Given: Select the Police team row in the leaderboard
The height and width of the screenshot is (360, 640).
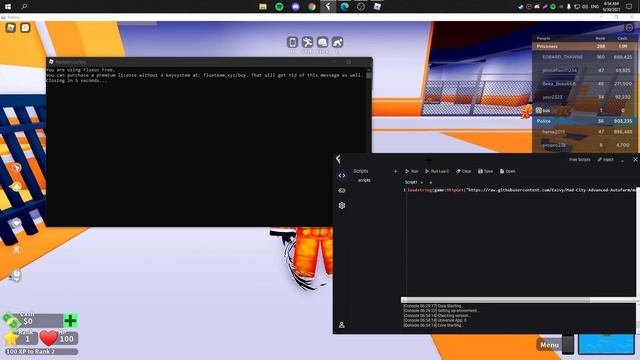Looking at the screenshot, I should [x=584, y=121].
